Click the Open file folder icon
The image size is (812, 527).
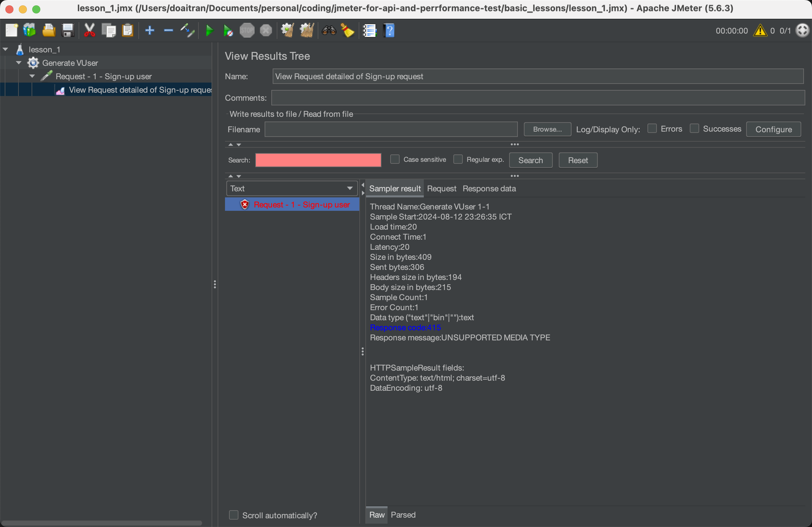click(x=49, y=30)
